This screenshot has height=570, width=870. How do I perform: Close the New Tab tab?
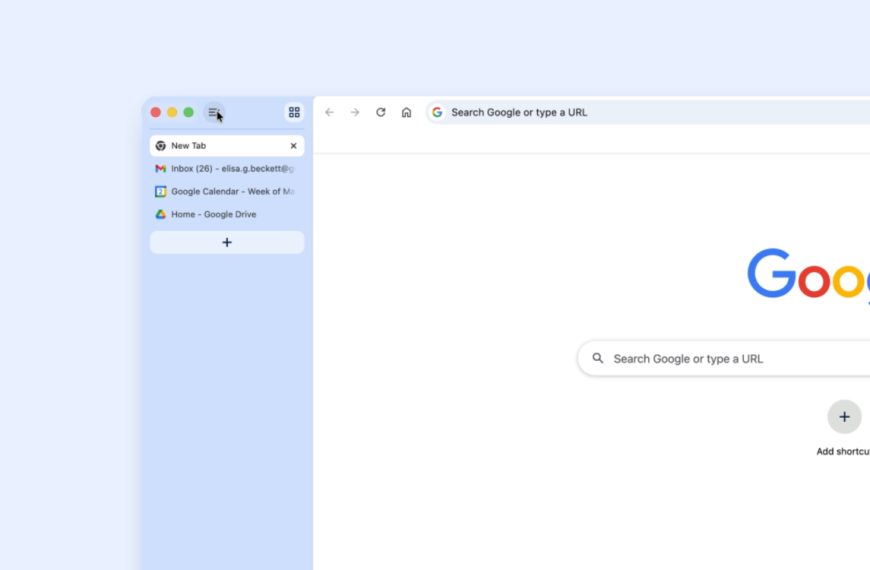(294, 146)
